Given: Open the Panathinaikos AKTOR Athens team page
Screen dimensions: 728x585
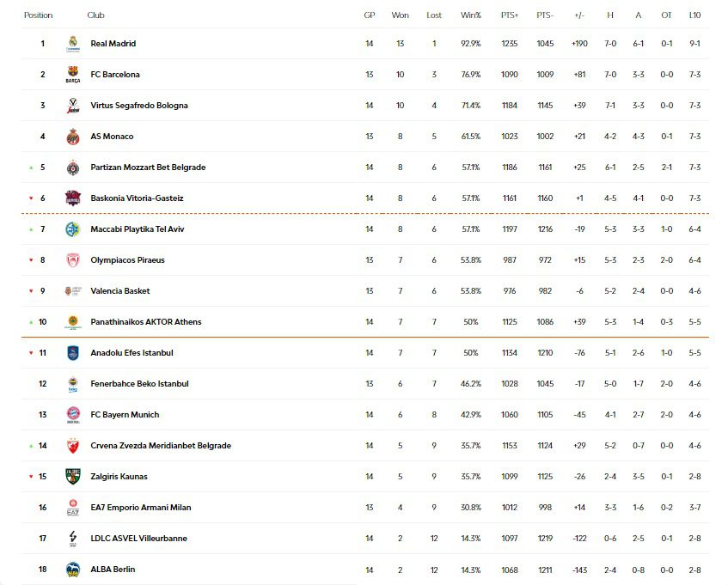Looking at the screenshot, I should 146,322.
